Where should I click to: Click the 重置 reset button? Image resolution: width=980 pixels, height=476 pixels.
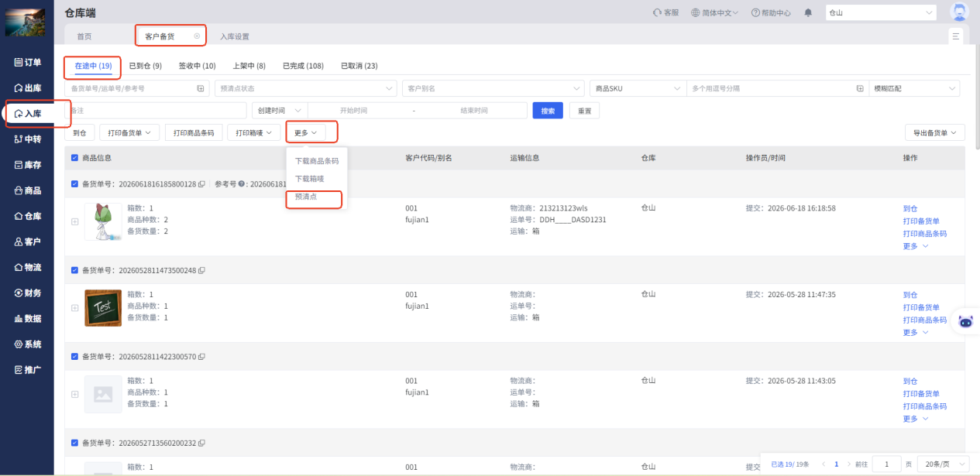click(x=584, y=111)
